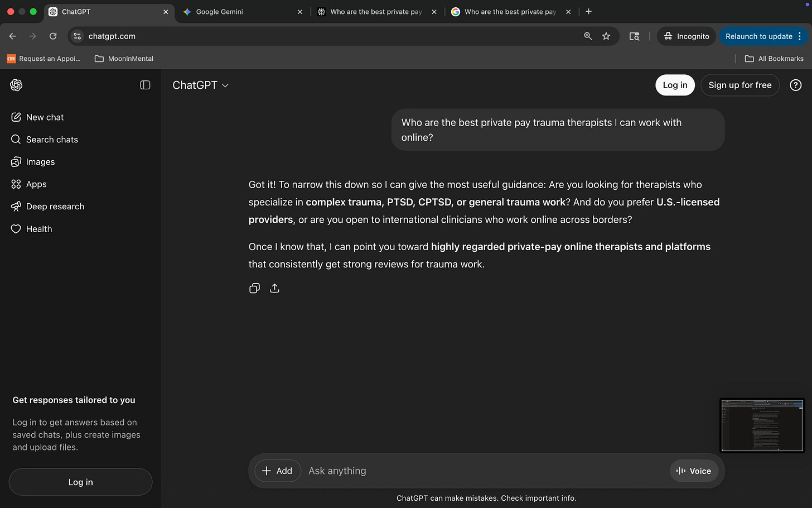The image size is (812, 508).
Task: Open the zoom magnifier icon in address bar
Action: coord(588,36)
